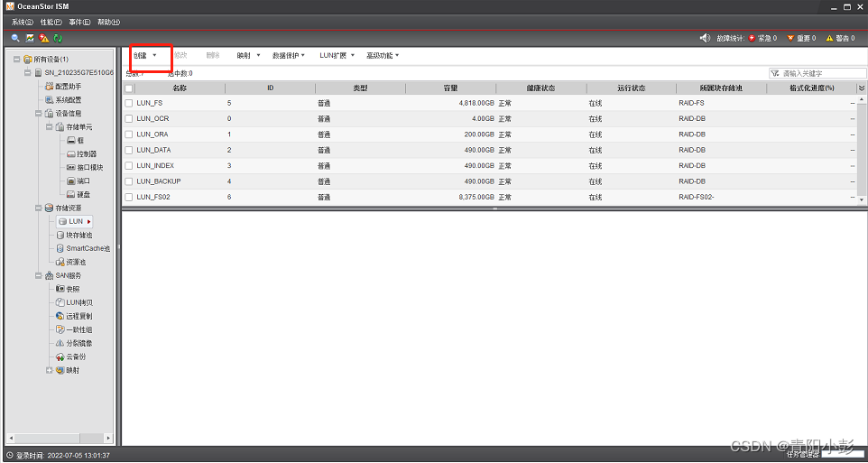Click the tree panel horizontal scrollbar left arrow
The width and height of the screenshot is (868, 463).
tap(11, 438)
